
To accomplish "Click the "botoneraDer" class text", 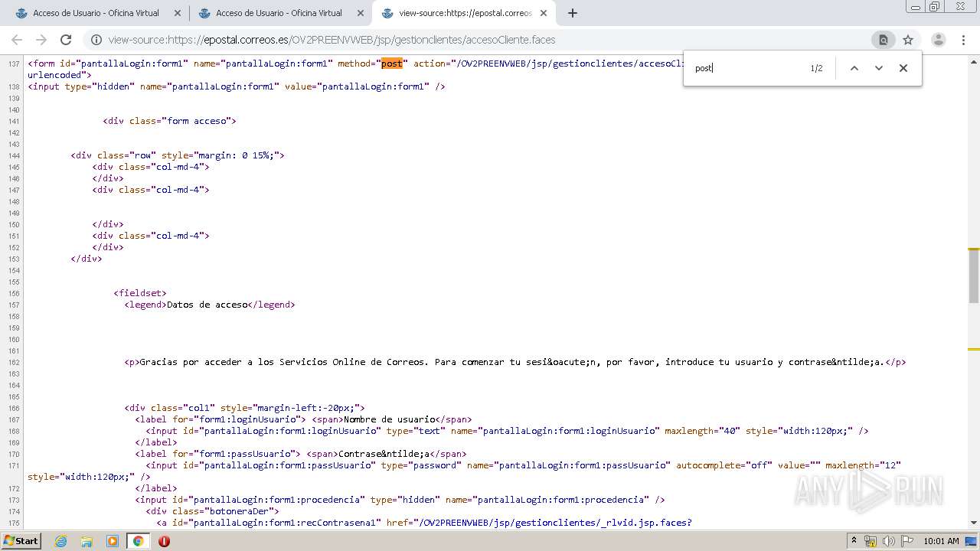I will click(238, 511).
